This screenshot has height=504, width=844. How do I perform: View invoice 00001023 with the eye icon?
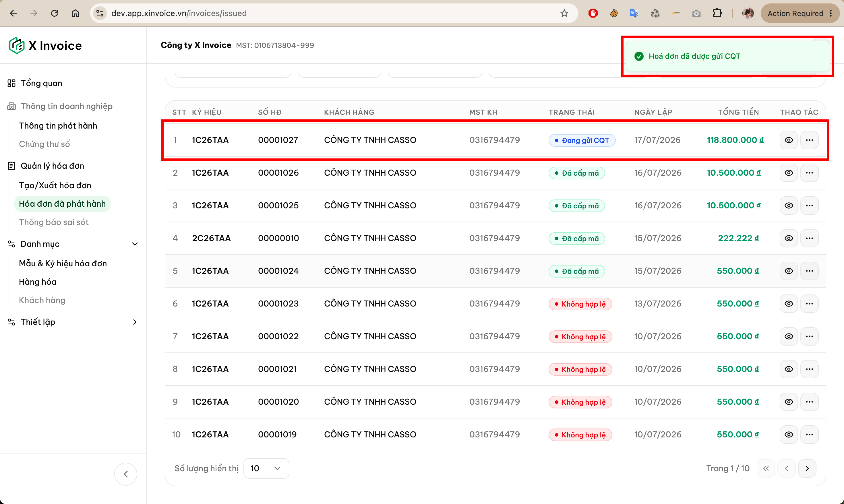(x=789, y=304)
